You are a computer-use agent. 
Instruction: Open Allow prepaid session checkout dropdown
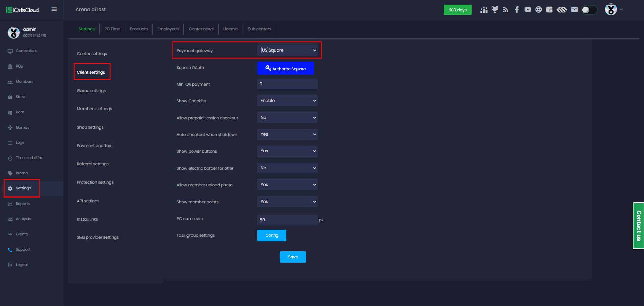point(287,118)
